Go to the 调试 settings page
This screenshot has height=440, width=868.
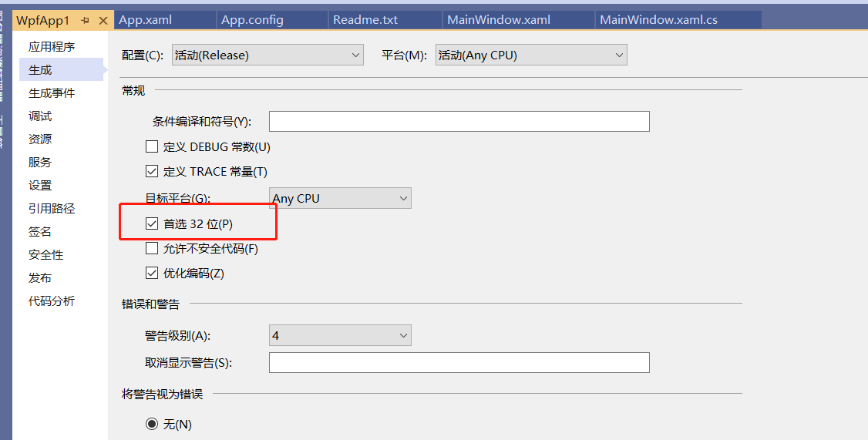tap(40, 116)
